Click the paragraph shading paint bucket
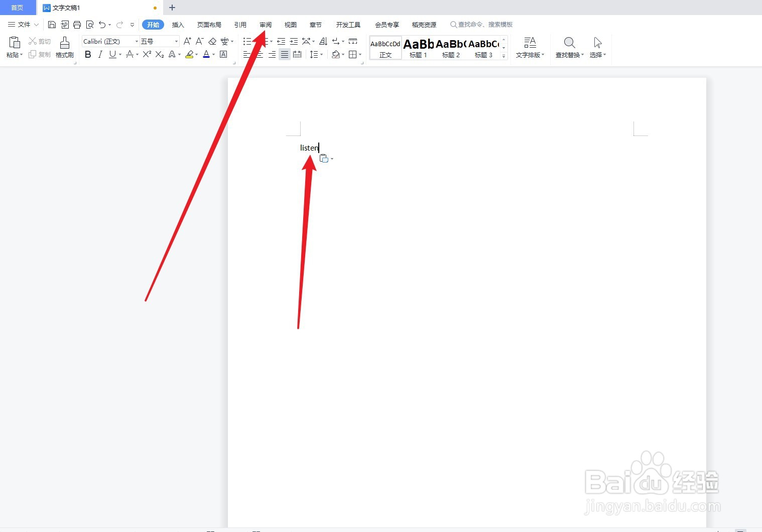Screen dimensions: 762x532 pos(336,54)
